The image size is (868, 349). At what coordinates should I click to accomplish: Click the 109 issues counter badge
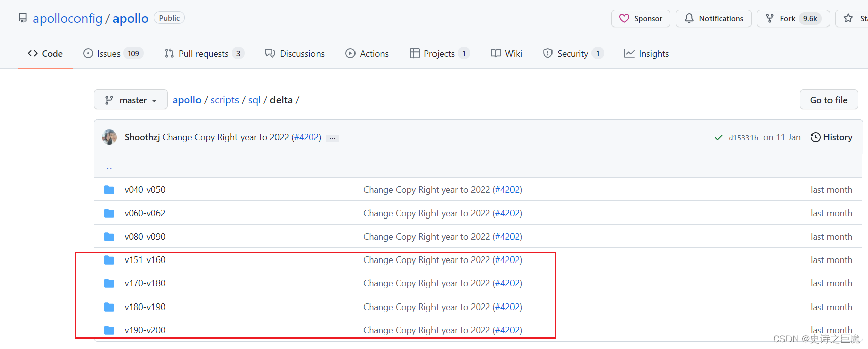point(134,54)
